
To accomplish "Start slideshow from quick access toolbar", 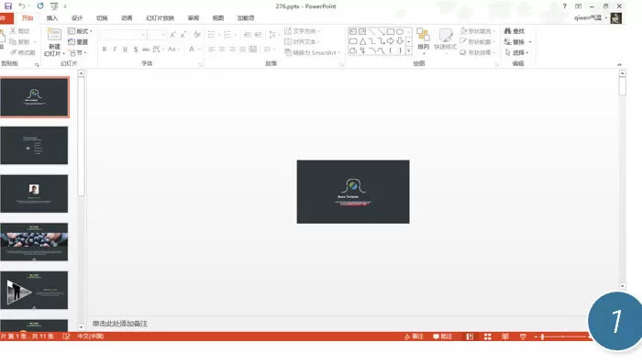I will [x=54, y=6].
